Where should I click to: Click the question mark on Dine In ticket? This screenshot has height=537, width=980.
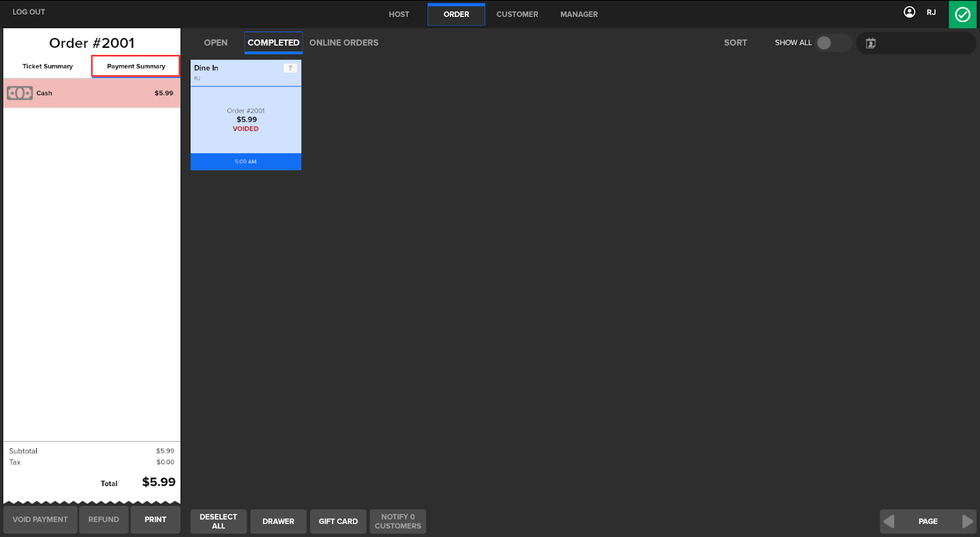[x=290, y=68]
